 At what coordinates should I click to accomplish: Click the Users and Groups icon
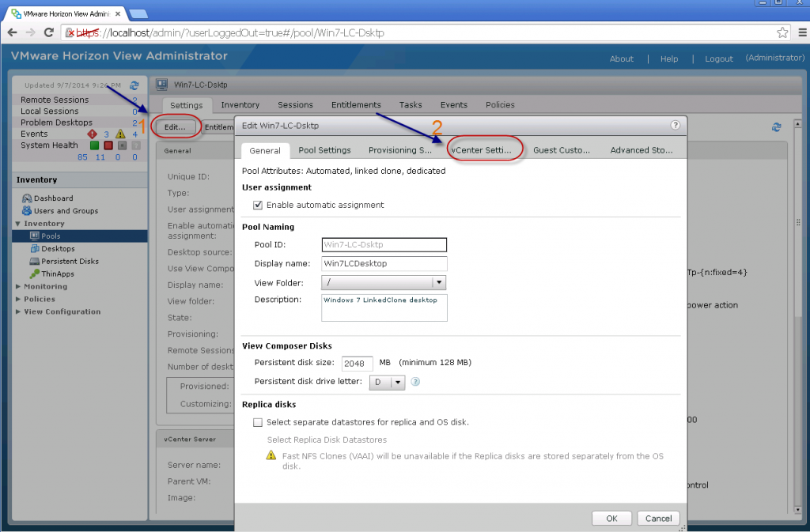[27, 210]
